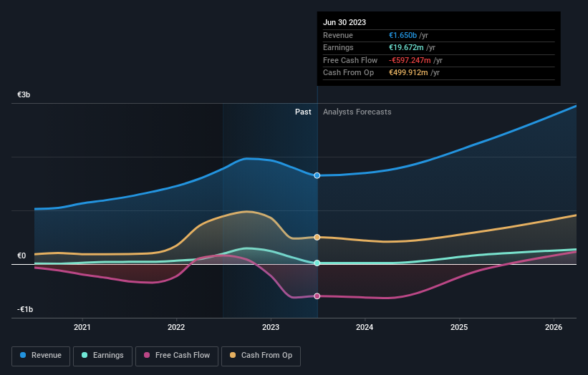Click the pink dot in Free Cash Flow legend
588x375 pixels.
147,355
